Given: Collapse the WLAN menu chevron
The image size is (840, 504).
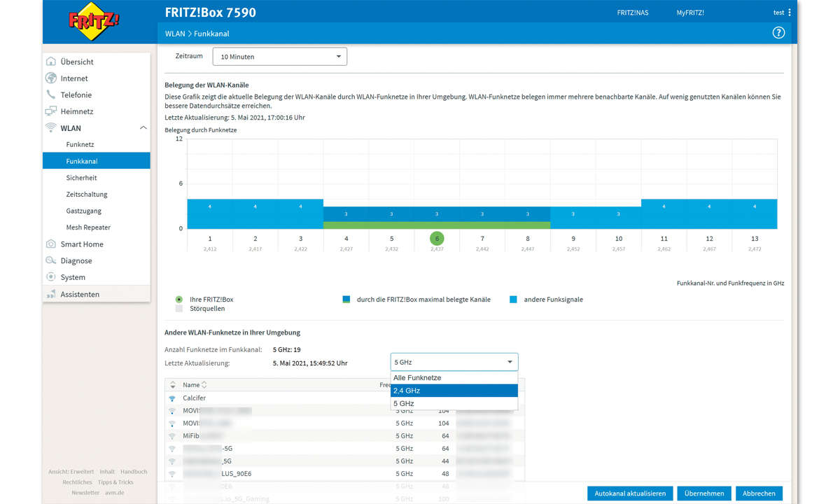Looking at the screenshot, I should [x=143, y=128].
